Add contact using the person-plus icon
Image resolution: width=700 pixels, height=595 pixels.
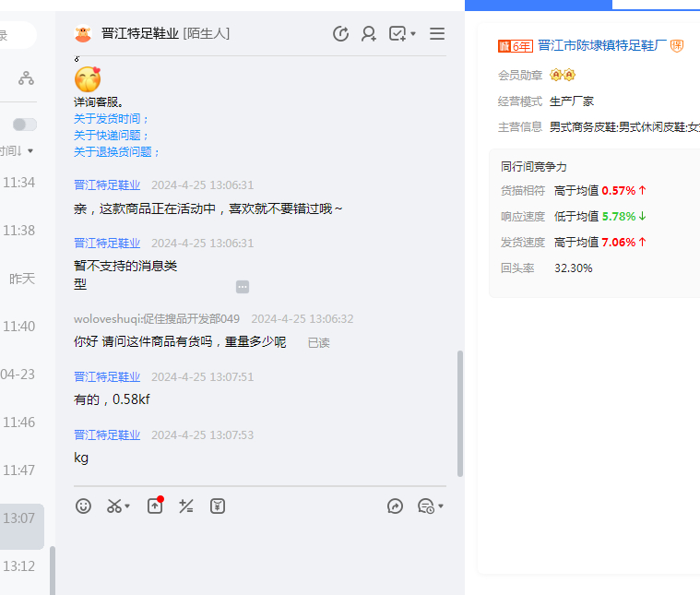pyautogui.click(x=369, y=34)
